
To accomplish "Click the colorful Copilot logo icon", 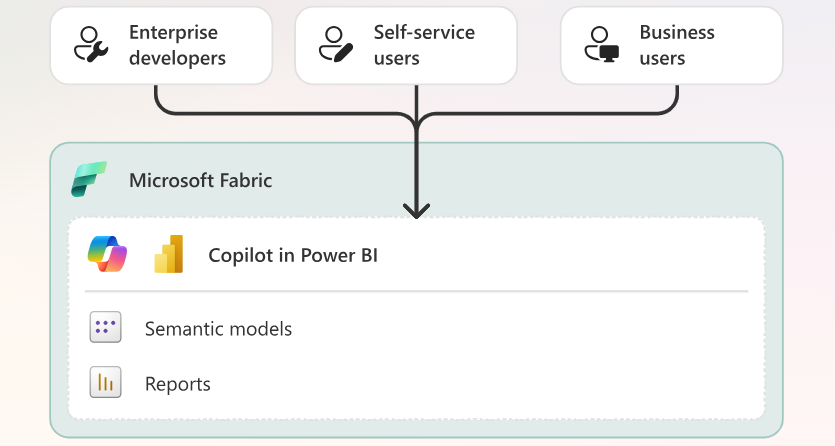I will tap(108, 254).
